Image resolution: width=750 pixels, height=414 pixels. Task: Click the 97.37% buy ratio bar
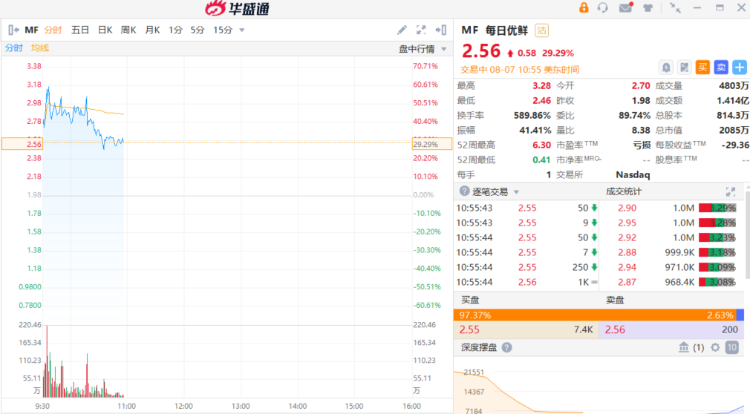pos(595,315)
